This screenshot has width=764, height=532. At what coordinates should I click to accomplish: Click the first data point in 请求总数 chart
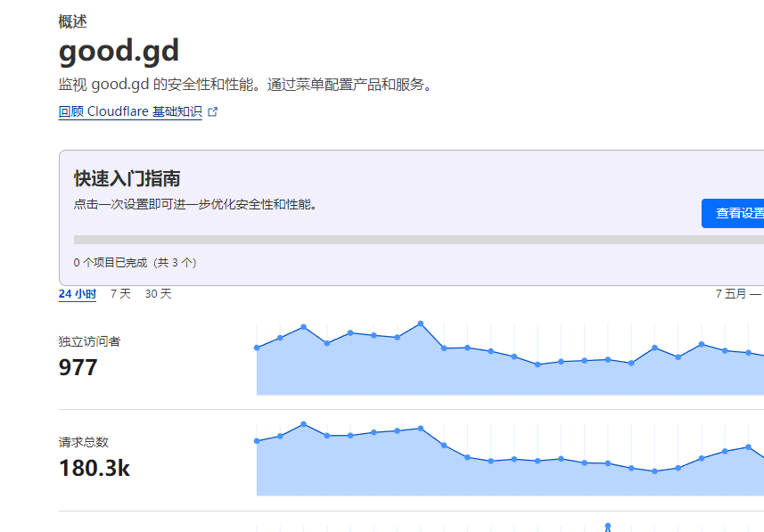[x=257, y=441]
